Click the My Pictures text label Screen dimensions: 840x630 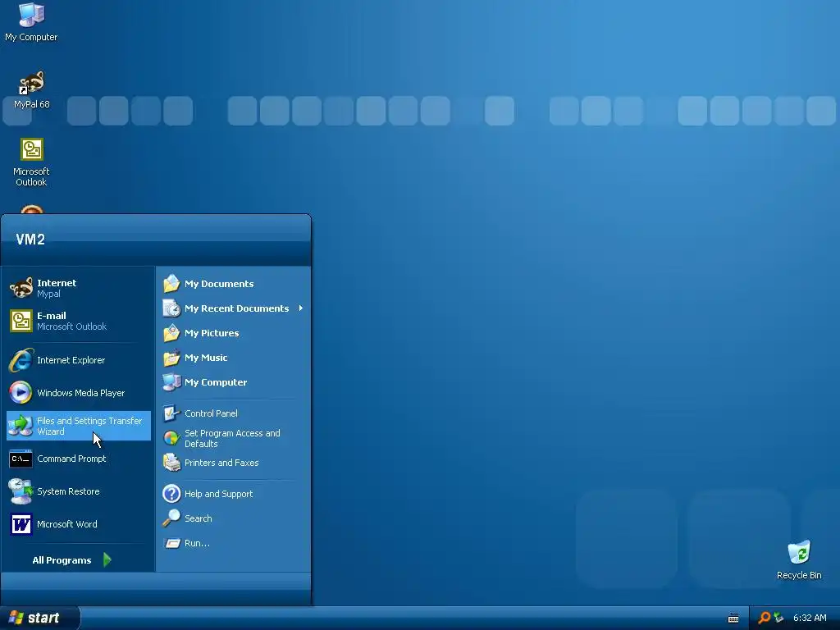pos(212,333)
